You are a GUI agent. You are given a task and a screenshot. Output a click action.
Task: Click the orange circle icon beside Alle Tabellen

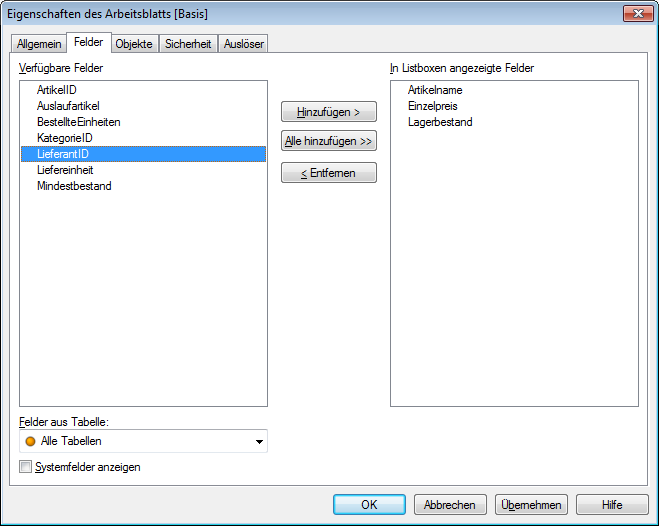point(30,441)
